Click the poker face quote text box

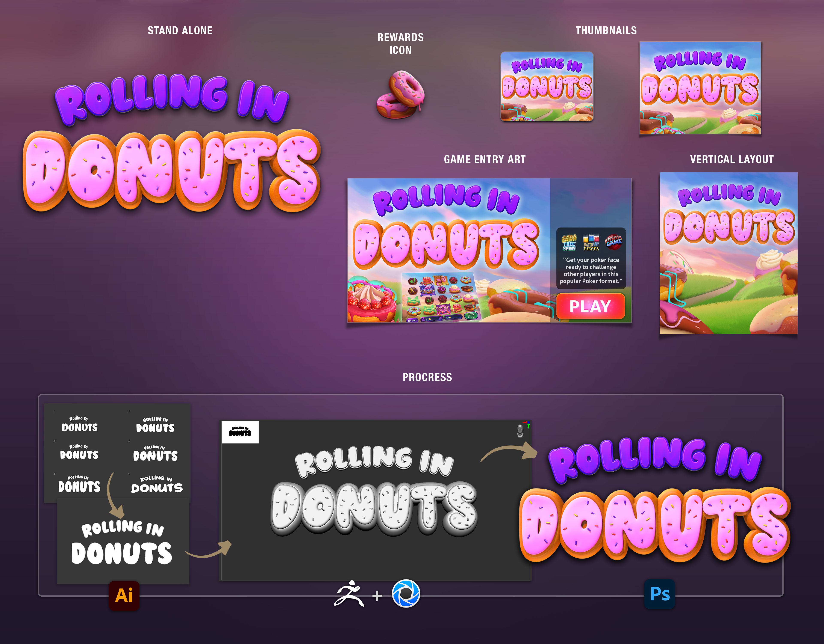(591, 270)
